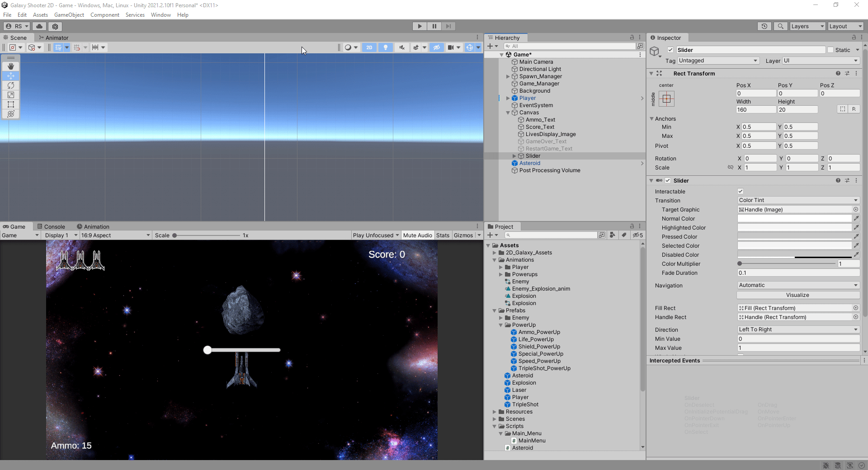
Task: Open Undo History
Action: [x=764, y=26]
